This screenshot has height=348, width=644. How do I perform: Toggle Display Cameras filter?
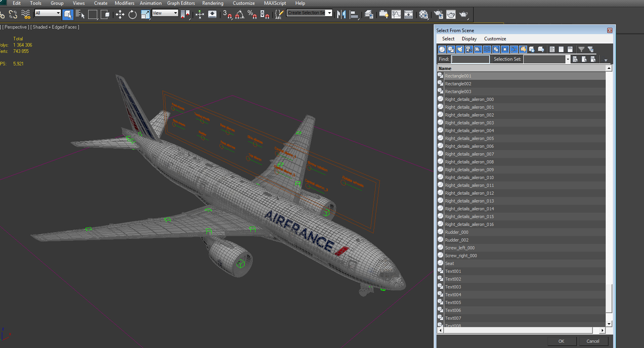(469, 49)
